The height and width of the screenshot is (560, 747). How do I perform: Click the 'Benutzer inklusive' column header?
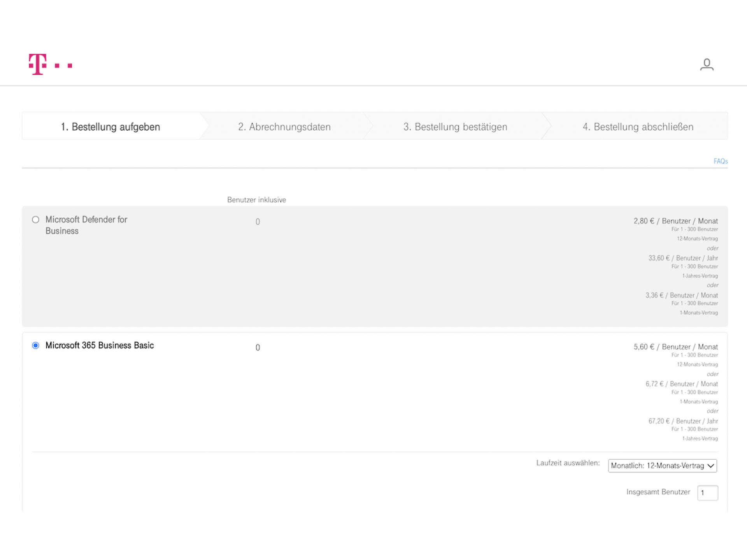pyautogui.click(x=257, y=199)
